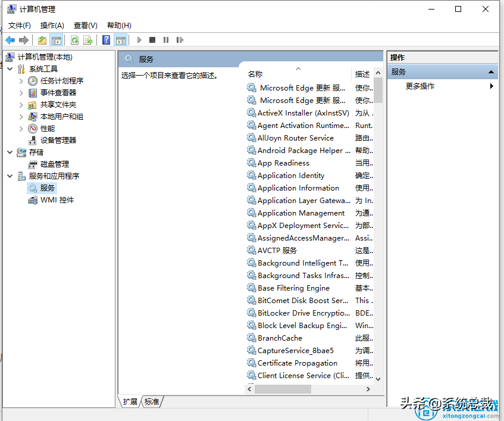Click the Refresh icon on the toolbar

click(x=76, y=39)
